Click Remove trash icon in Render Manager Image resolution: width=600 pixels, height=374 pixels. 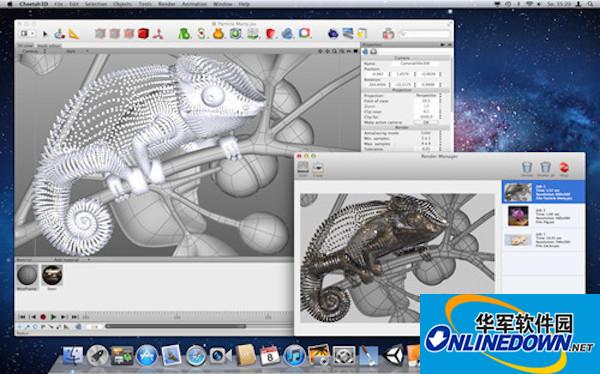[527, 169]
